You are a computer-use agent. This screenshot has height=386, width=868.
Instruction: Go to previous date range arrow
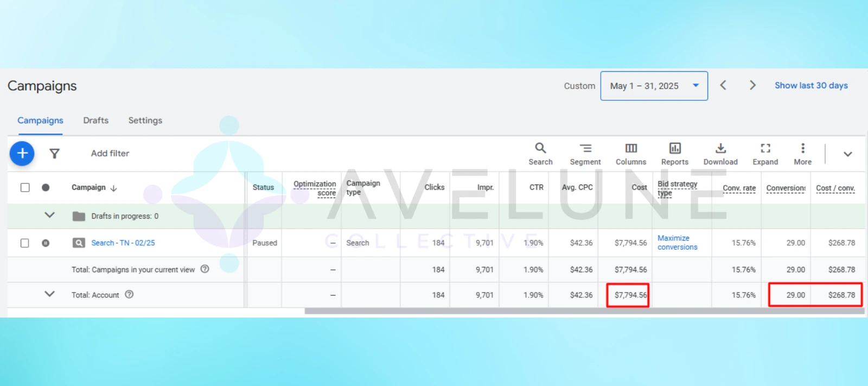pos(723,85)
